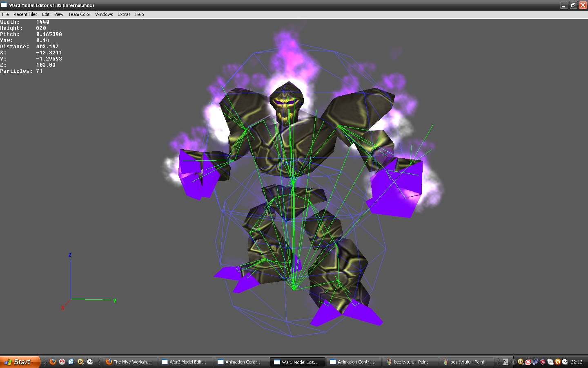The image size is (588, 368).
Task: Click the red X tray icon
Action: click(528, 362)
